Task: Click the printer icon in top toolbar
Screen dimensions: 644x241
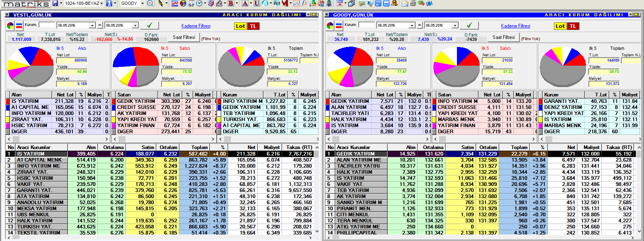Action: (x=413, y=3)
